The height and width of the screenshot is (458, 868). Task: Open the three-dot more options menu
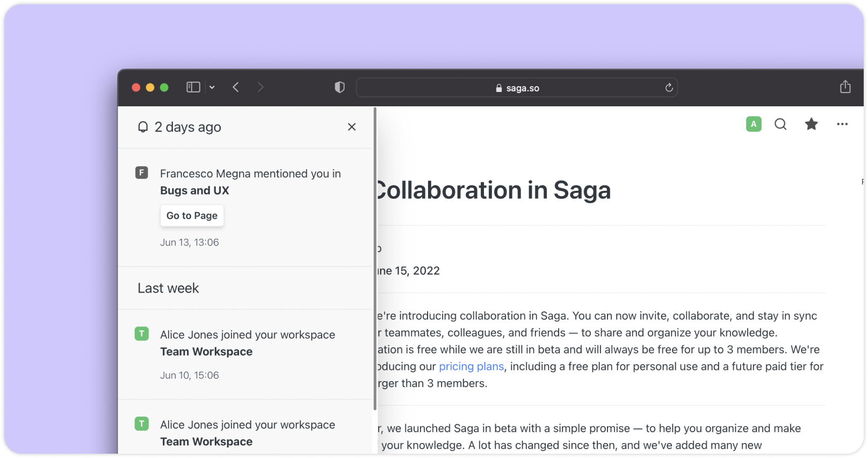click(842, 124)
